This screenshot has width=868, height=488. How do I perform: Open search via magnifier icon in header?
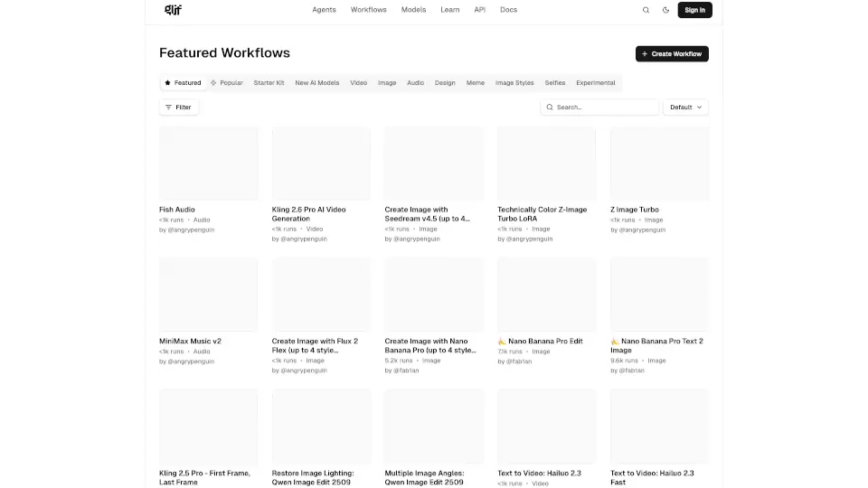pyautogui.click(x=646, y=10)
